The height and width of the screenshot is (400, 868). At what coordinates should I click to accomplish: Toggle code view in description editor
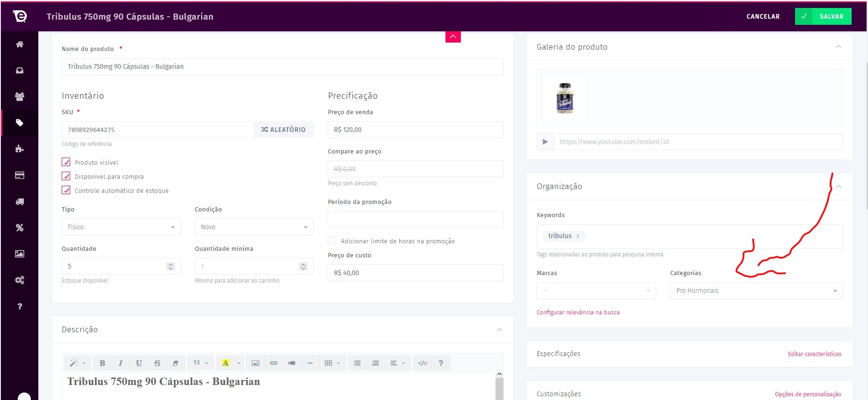coord(423,363)
